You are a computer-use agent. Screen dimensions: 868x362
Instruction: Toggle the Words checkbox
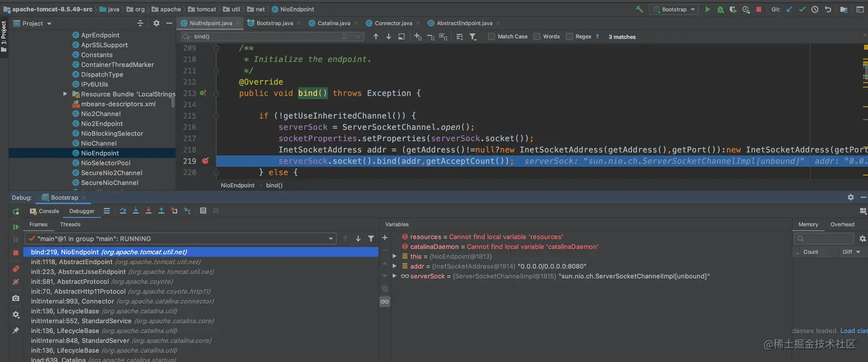(x=537, y=37)
